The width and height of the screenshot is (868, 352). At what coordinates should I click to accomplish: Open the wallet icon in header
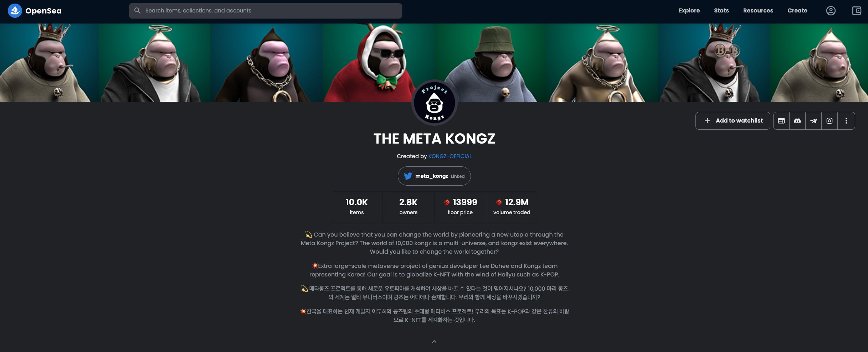(856, 11)
